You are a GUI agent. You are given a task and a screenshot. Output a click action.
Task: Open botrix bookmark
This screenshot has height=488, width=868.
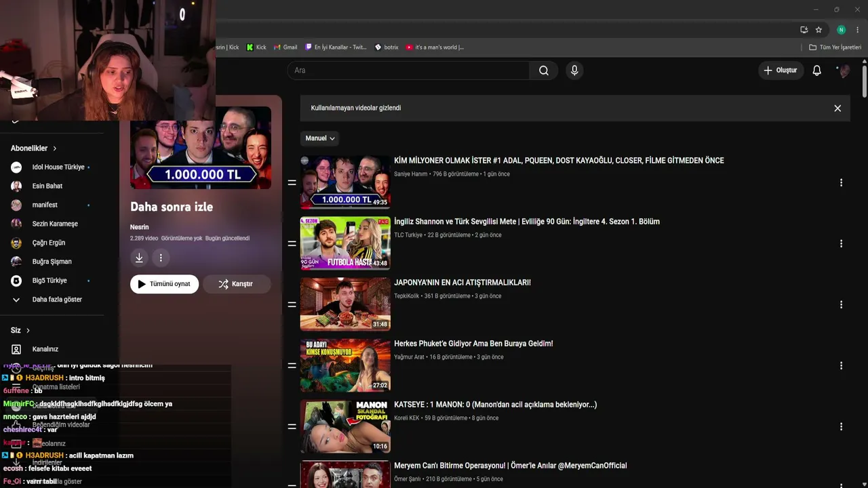(387, 47)
